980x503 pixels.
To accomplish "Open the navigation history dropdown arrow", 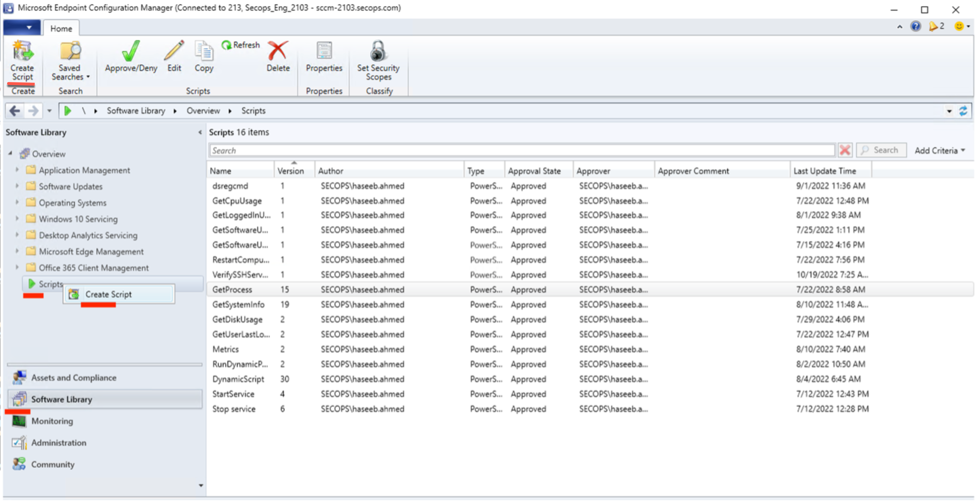I will pyautogui.click(x=50, y=111).
